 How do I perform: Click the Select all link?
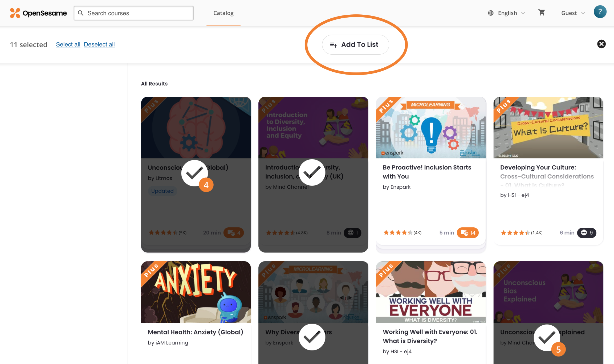[68, 44]
